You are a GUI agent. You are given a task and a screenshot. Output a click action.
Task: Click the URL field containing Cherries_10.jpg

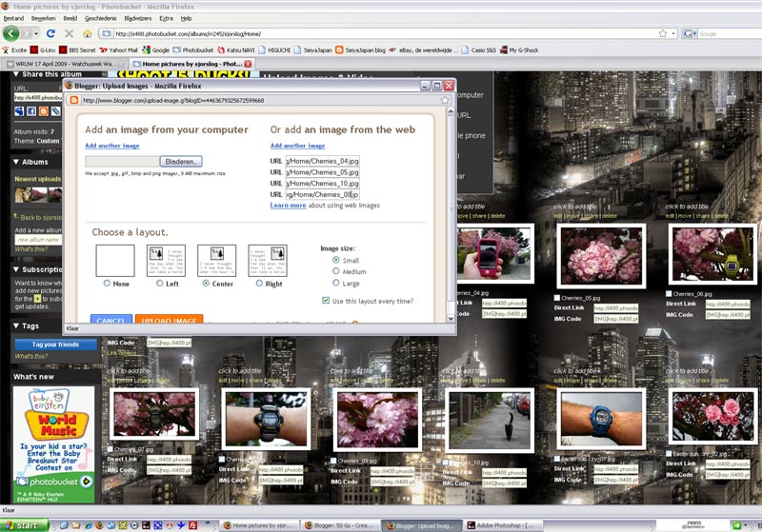click(x=322, y=184)
